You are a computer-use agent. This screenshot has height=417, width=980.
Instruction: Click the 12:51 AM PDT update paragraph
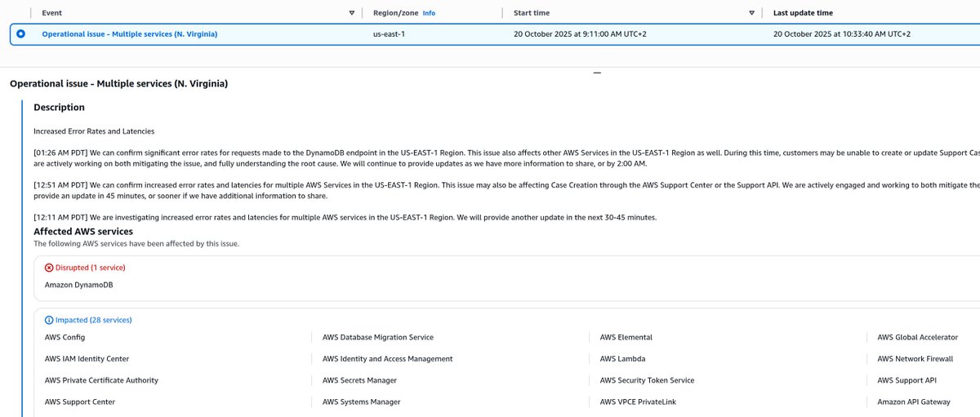tap(506, 190)
